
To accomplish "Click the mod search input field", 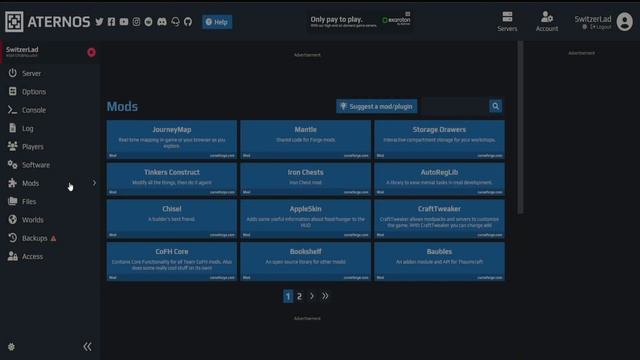I will 456,107.
